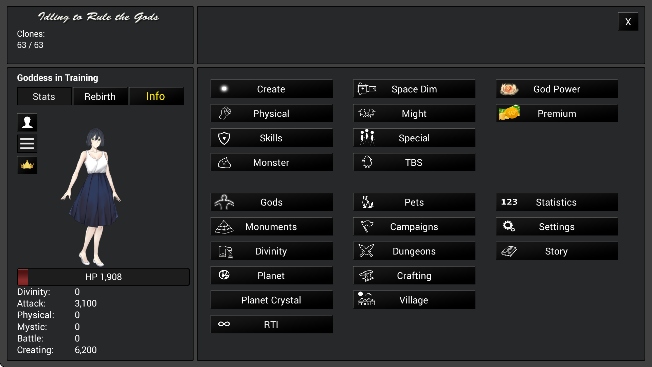Screen dimensions: 652x367
Task: Open Premium with the gold coins icon
Action: [557, 113]
